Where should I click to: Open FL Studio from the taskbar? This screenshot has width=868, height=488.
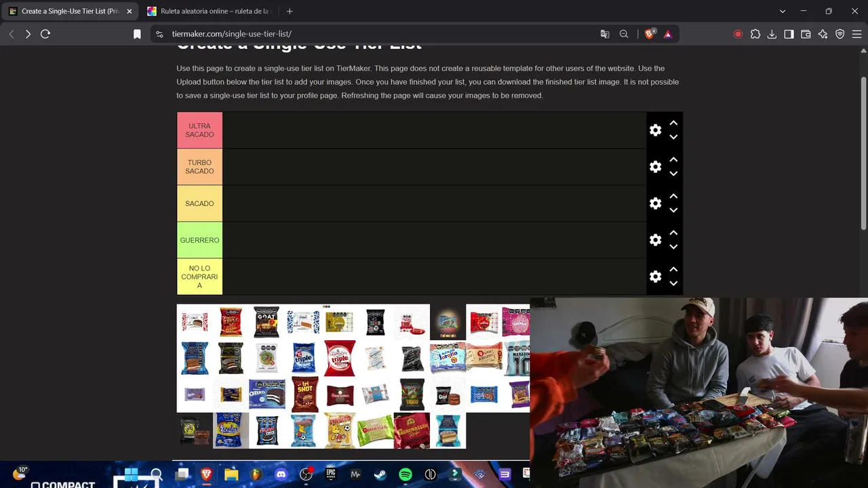pyautogui.click(x=256, y=474)
